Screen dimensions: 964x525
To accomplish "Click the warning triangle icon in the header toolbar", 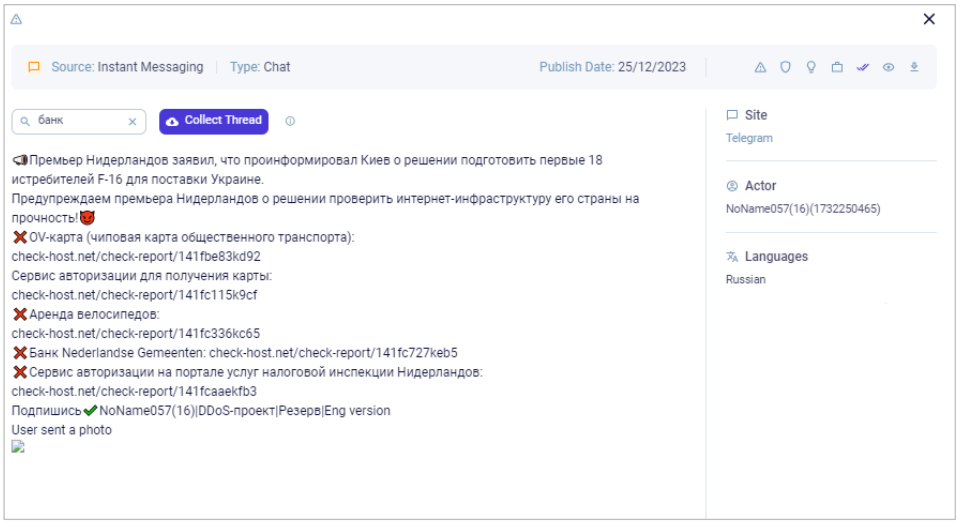I will click(761, 68).
